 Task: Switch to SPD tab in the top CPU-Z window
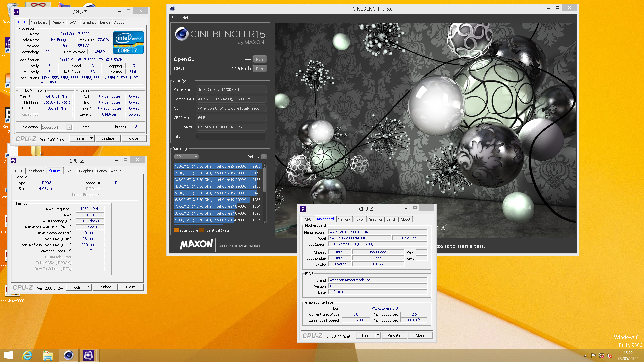(x=73, y=22)
